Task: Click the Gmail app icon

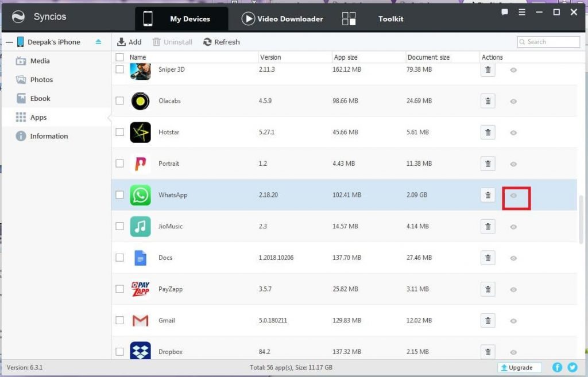Action: pos(140,320)
